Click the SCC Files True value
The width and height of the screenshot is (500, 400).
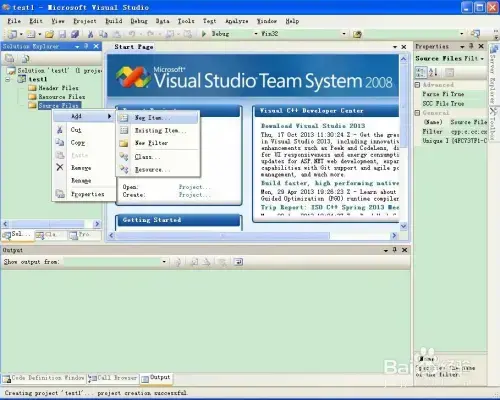[468, 104]
